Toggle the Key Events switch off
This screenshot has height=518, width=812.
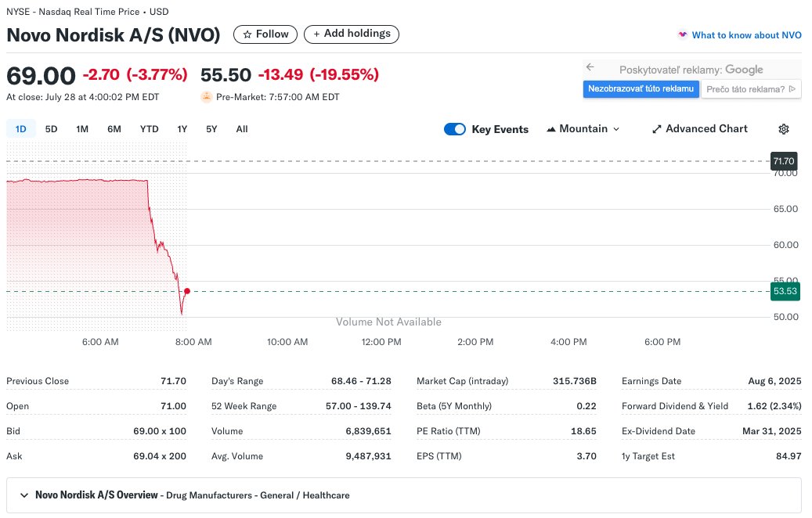[x=455, y=129]
